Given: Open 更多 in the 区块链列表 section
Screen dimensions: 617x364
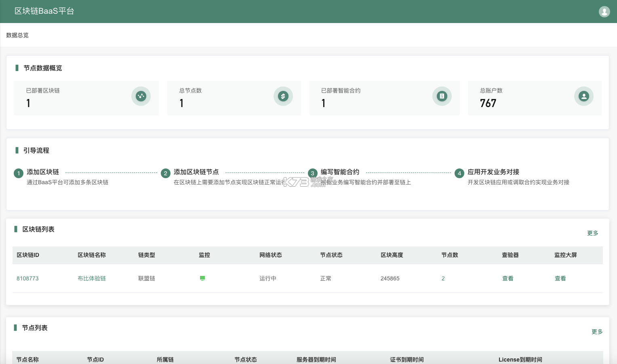Looking at the screenshot, I should pos(593,233).
